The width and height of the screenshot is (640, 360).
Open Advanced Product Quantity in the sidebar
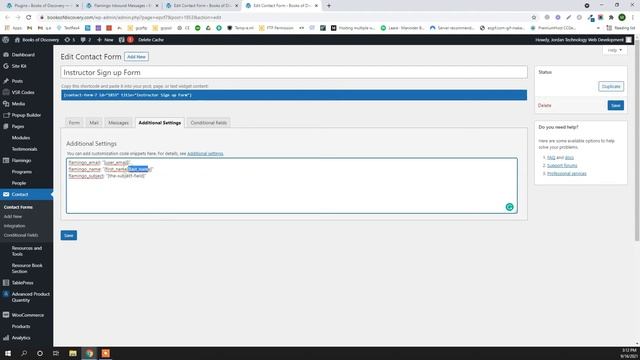(x=30, y=297)
